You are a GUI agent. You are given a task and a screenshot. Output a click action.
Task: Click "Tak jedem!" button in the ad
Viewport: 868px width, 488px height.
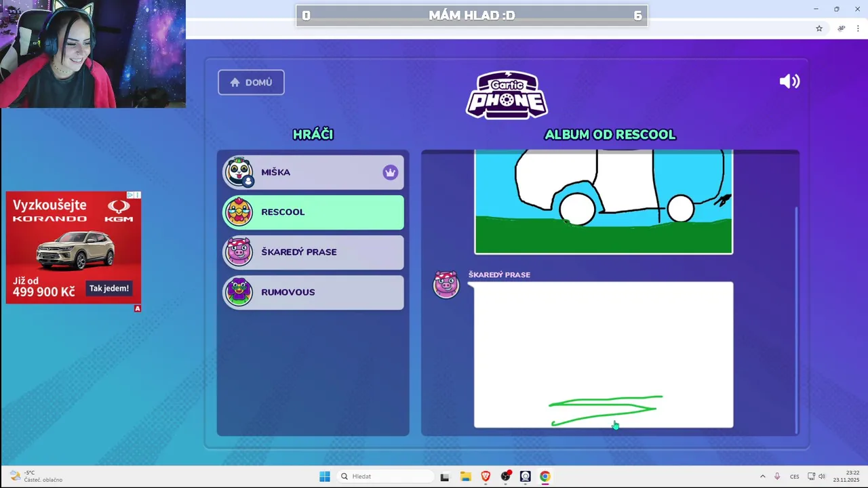[108, 288]
